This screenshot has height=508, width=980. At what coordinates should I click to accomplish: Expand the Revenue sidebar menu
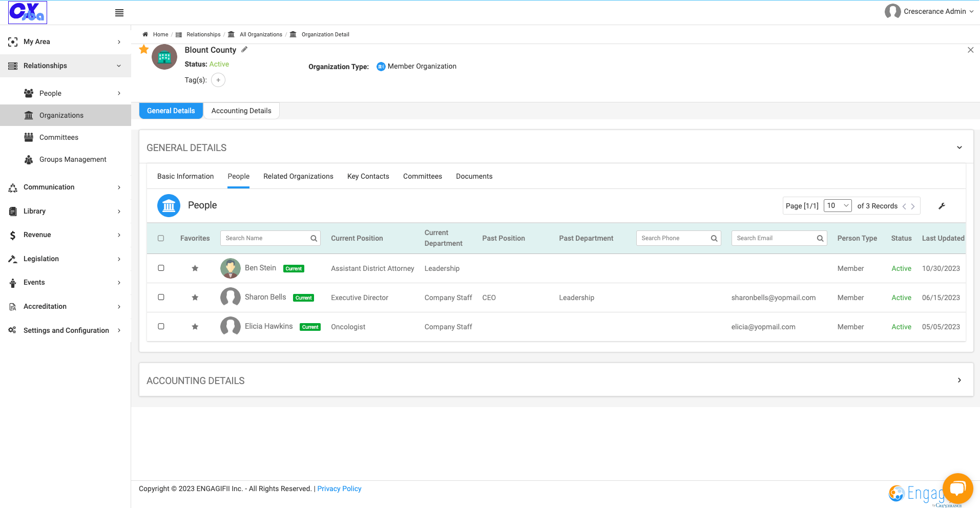(x=66, y=235)
